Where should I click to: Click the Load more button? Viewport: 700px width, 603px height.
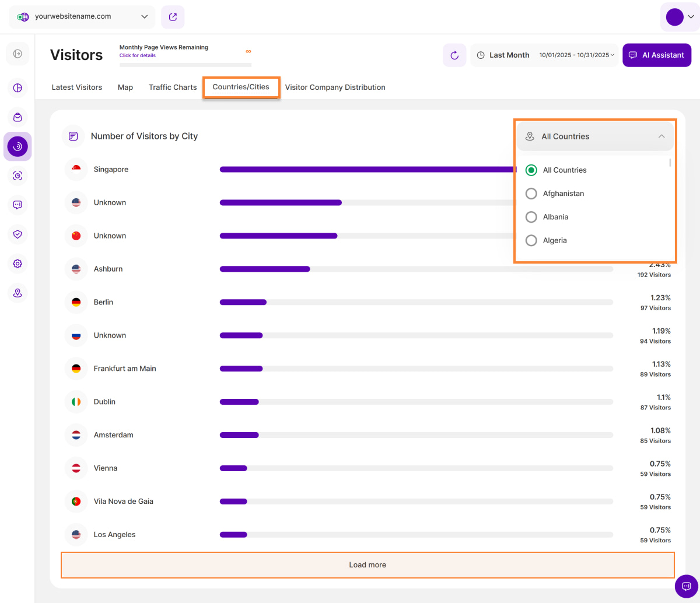coord(367,565)
